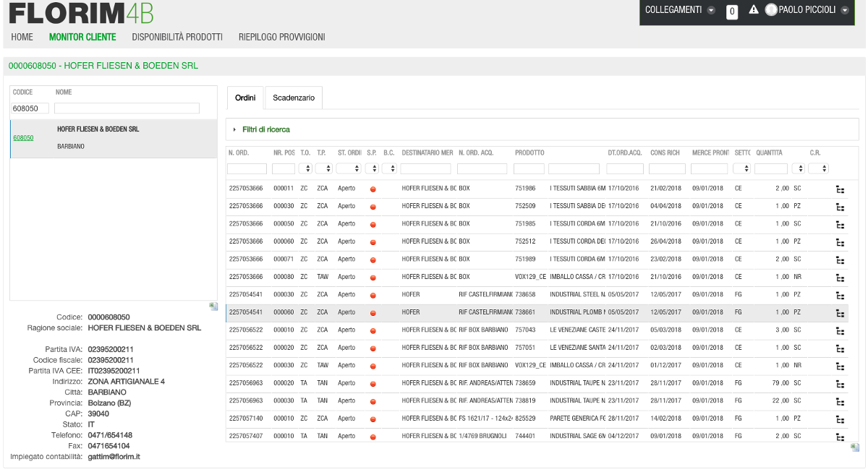This screenshot has width=868, height=472.
Task: Select order number cell 2257057140
Action: [x=246, y=419]
